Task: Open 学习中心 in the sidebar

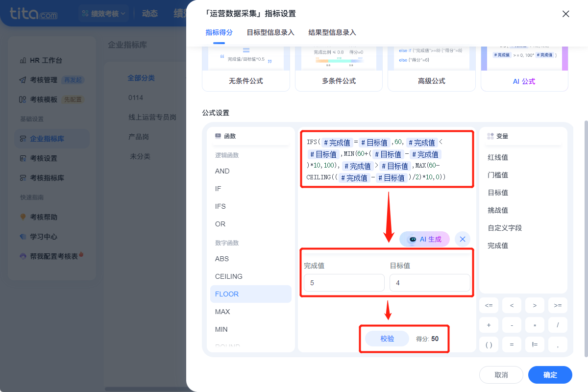Action: pos(44,237)
